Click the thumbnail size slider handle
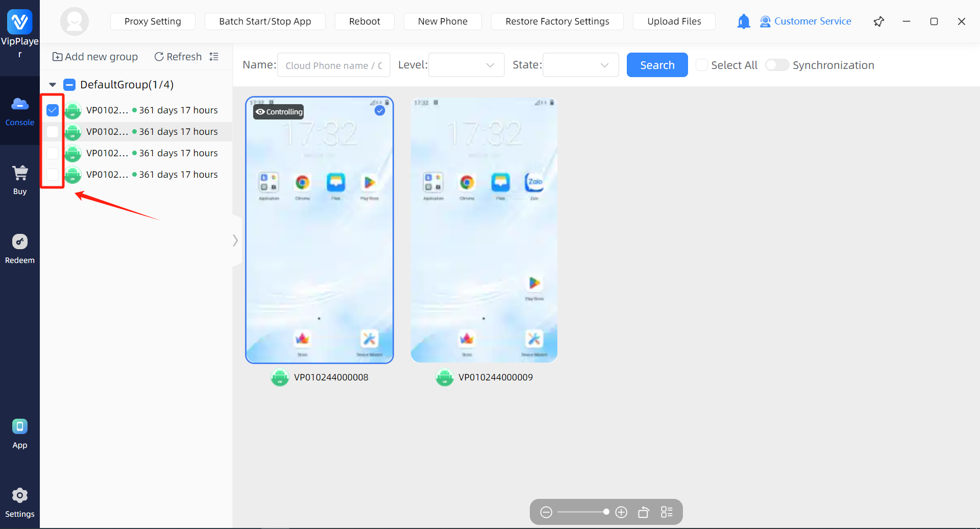The height and width of the screenshot is (529, 980). click(606, 512)
